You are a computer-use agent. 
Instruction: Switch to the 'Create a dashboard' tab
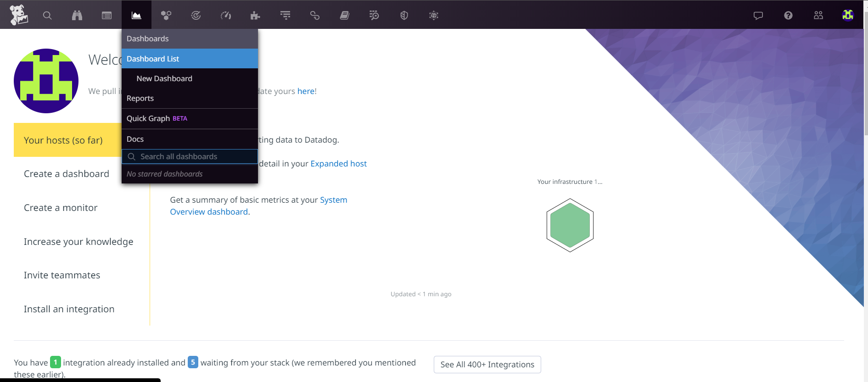tap(67, 174)
